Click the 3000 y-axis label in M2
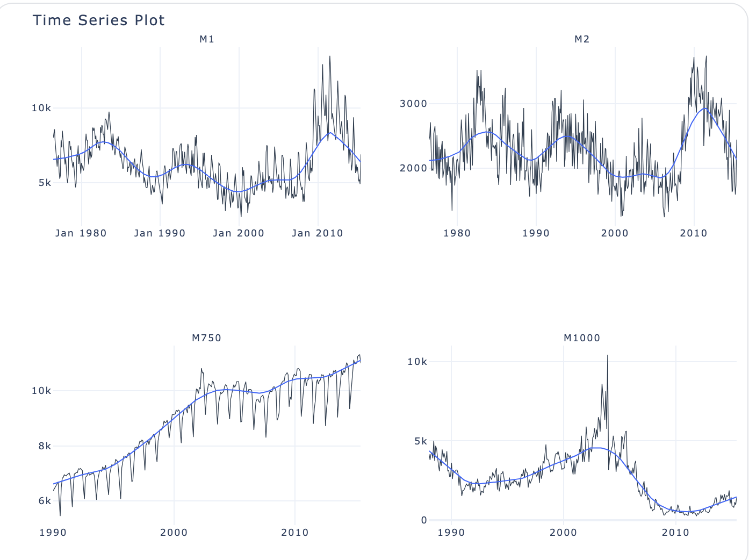 [414, 104]
